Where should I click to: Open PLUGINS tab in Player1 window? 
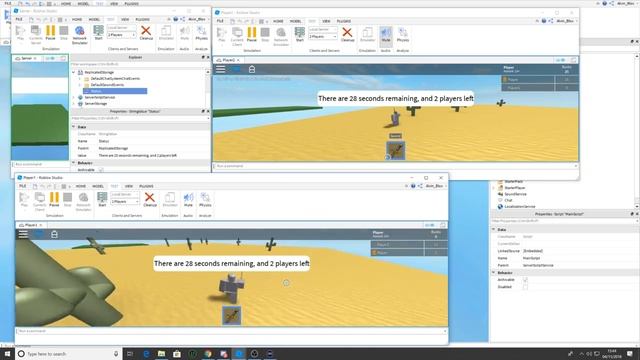[146, 186]
